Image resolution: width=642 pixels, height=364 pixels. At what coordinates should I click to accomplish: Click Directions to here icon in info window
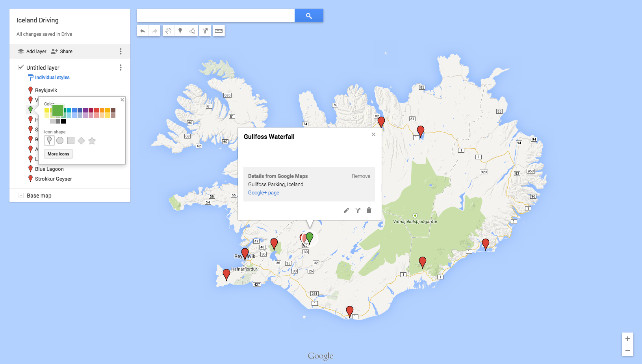coord(358,211)
